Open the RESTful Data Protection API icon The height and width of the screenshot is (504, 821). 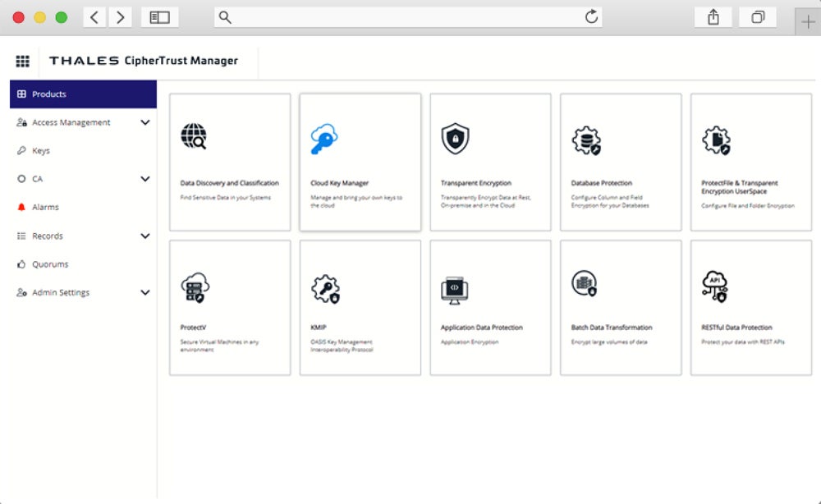click(713, 285)
